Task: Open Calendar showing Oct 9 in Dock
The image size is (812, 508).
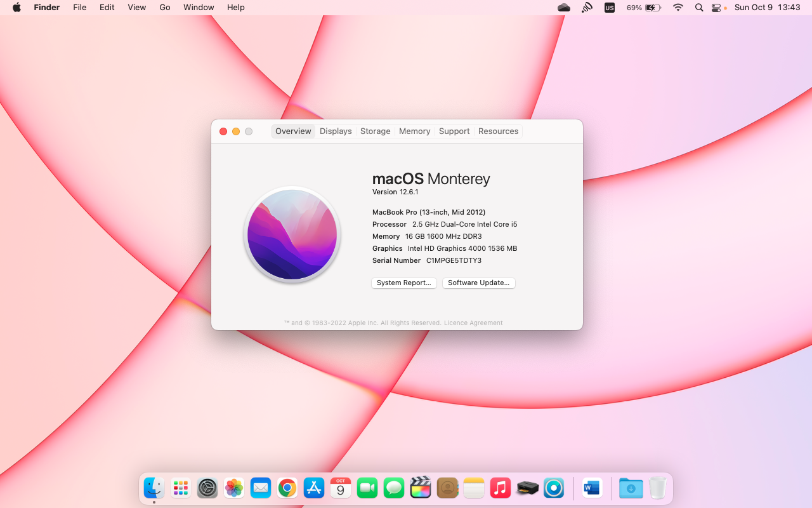Action: click(341, 488)
